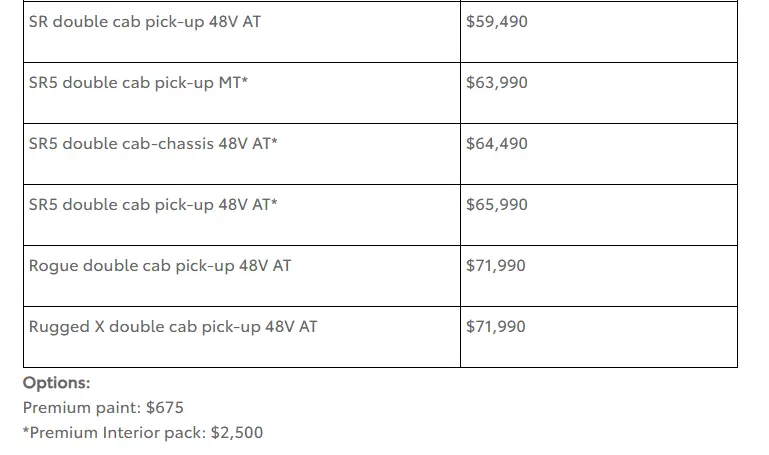The image size is (769, 455).
Task: Select the price in the Rogue row
Action: (496, 266)
